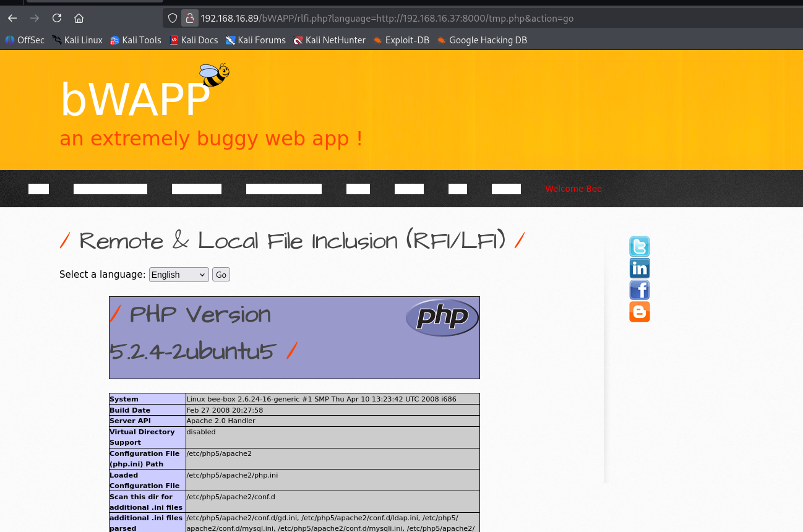
Task: Click the 'Build Date' table label
Action: (130, 410)
